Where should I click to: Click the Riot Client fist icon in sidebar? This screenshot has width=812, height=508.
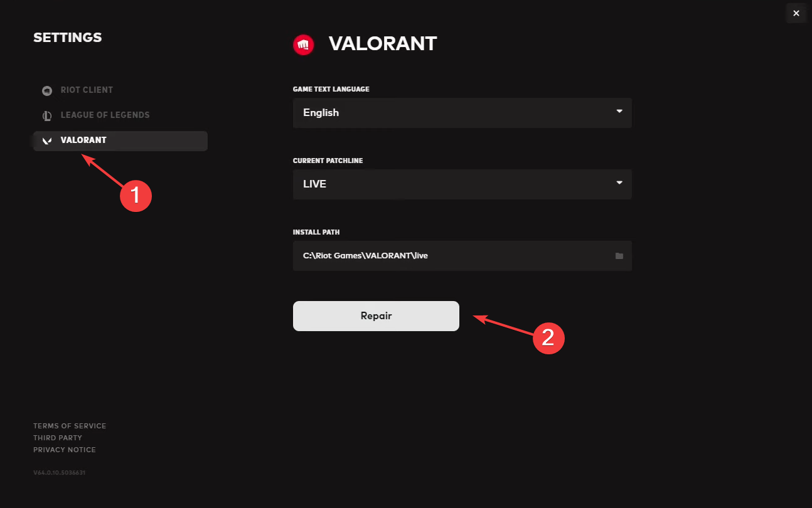[47, 91]
